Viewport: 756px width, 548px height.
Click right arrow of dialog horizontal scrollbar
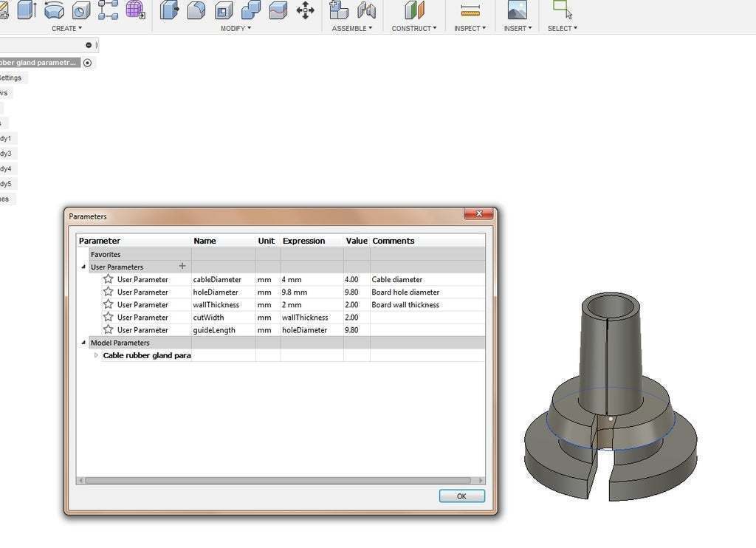(481, 480)
